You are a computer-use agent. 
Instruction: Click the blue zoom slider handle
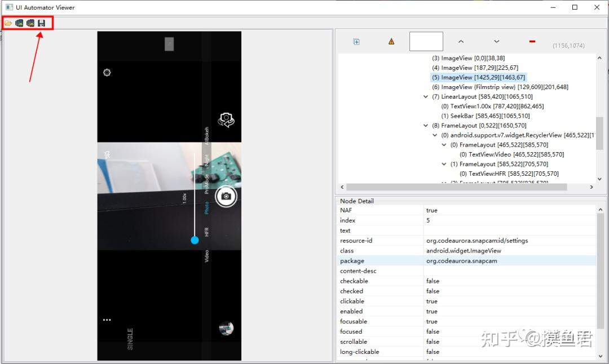pos(195,240)
